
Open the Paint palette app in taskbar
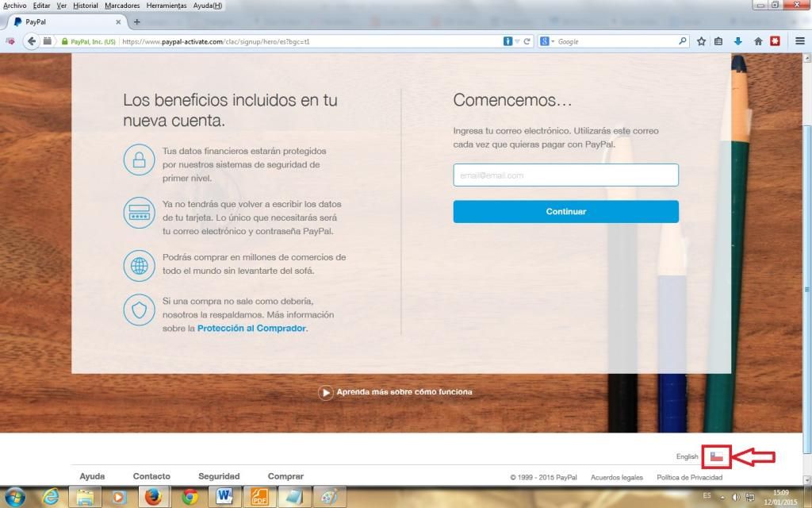(329, 498)
